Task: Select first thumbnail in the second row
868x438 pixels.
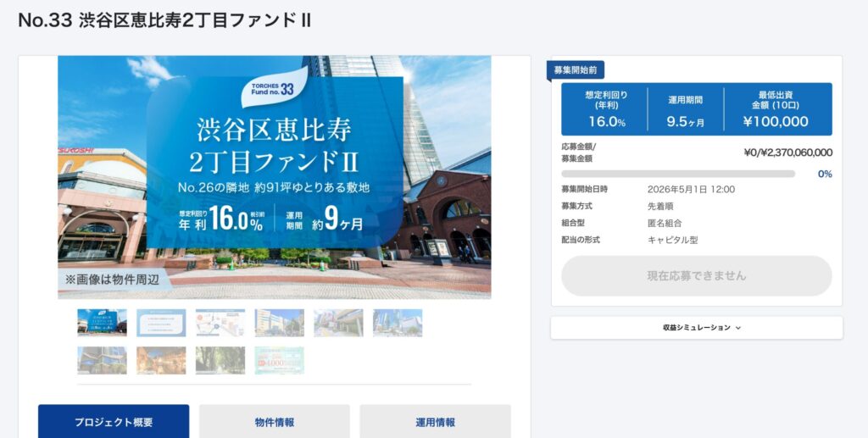Action: click(x=102, y=360)
